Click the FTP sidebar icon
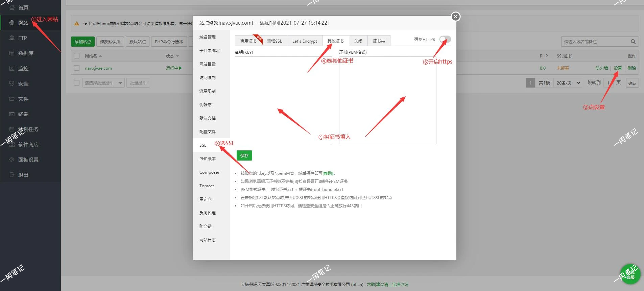644x291 pixels. [x=12, y=38]
